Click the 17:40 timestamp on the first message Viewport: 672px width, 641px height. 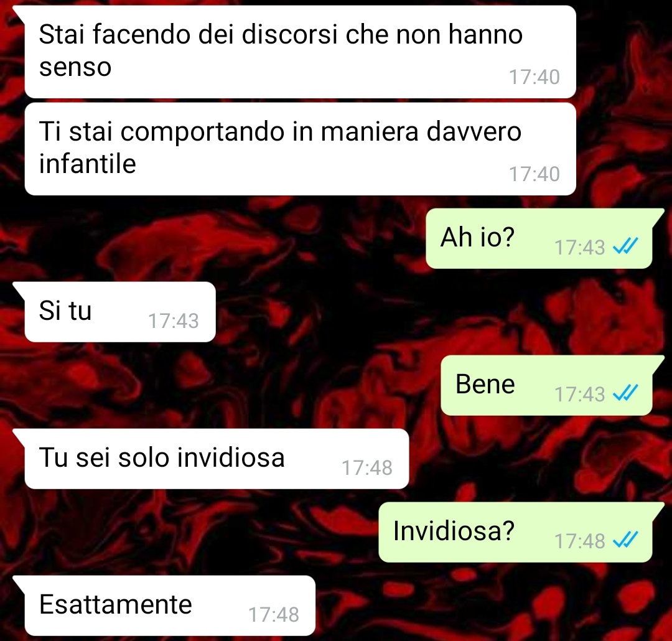[x=534, y=77]
